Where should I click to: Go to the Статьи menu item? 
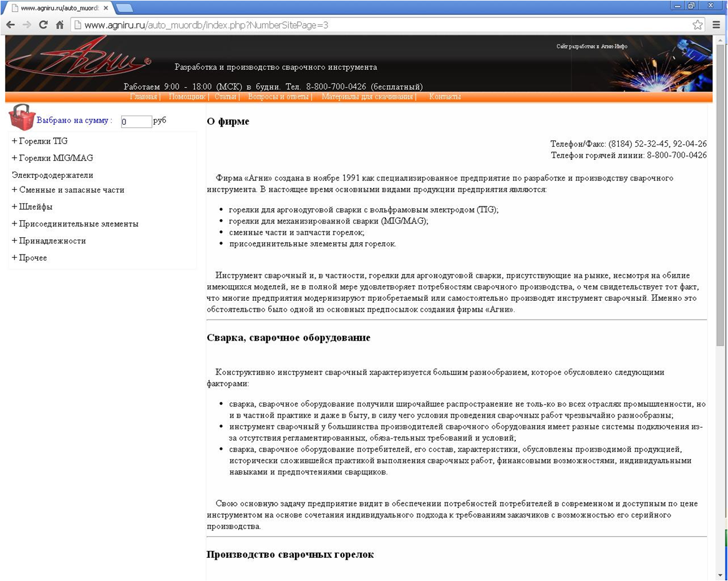pos(225,97)
